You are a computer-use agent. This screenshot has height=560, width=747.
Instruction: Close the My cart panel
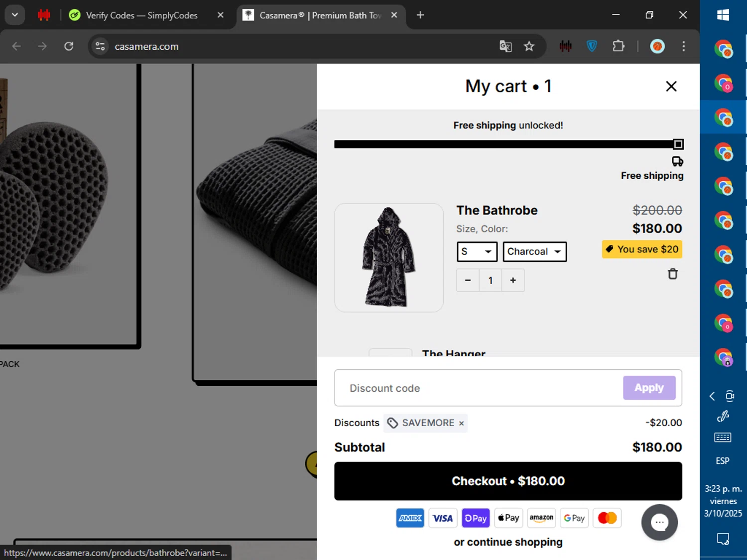pos(671,87)
